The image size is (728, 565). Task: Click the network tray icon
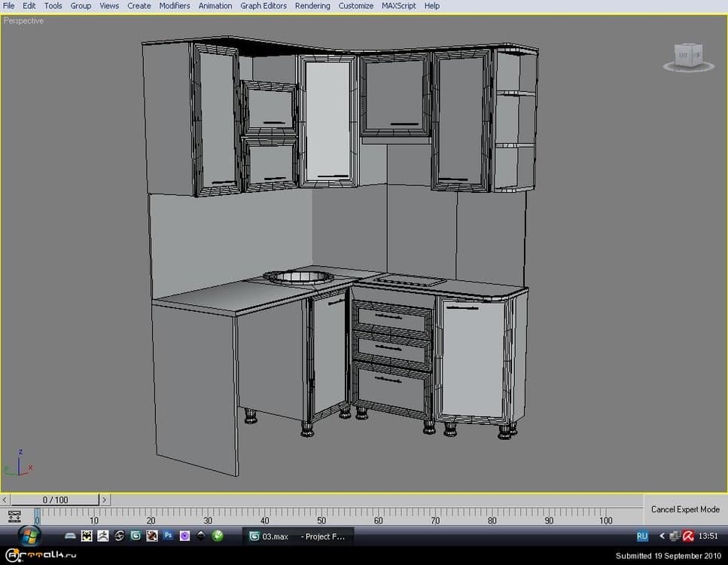675,536
